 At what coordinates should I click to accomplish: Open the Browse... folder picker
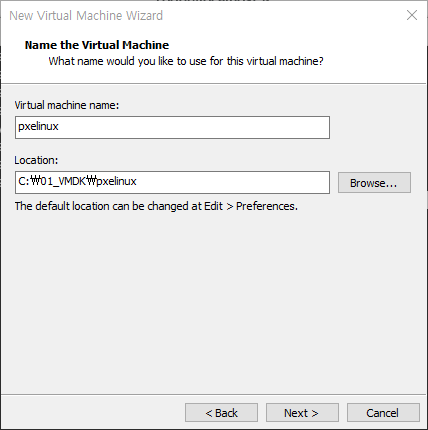[x=374, y=183]
